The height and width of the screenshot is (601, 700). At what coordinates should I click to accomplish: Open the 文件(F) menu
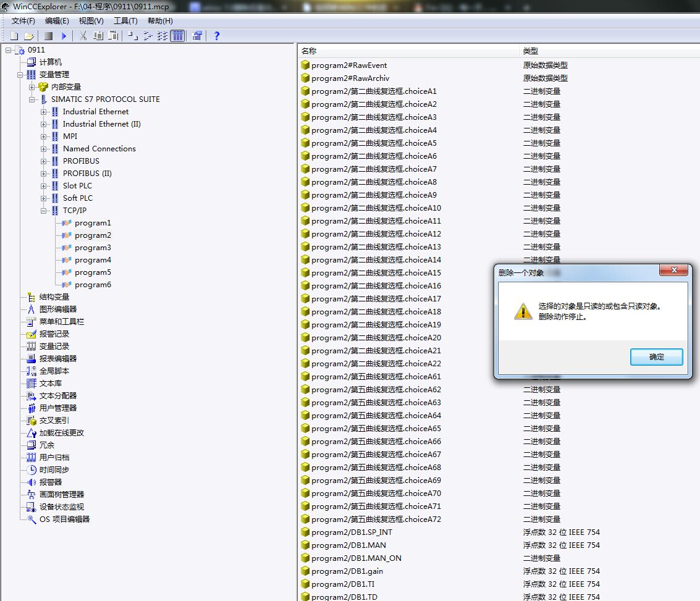(x=23, y=21)
